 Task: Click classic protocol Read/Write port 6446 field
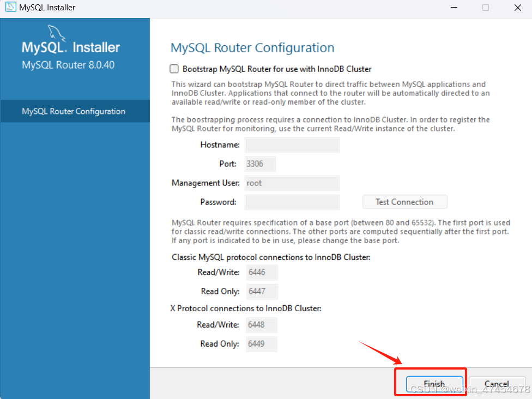(x=262, y=273)
